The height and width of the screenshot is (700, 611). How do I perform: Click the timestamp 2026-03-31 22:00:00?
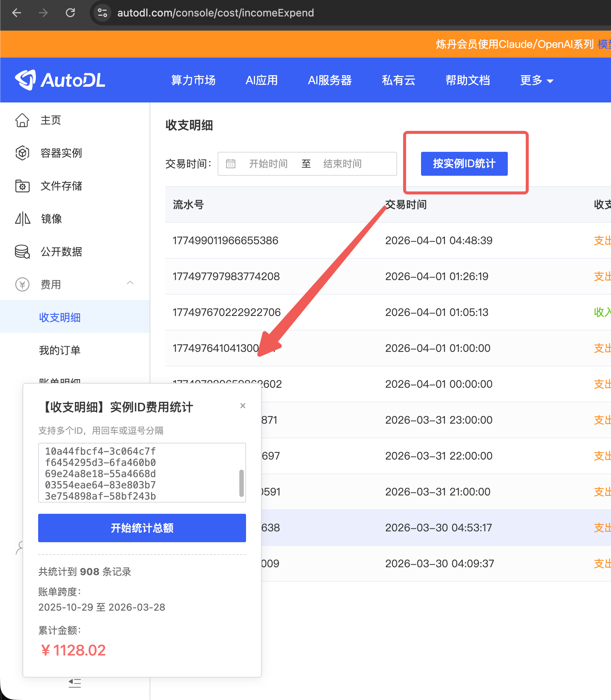click(x=439, y=456)
